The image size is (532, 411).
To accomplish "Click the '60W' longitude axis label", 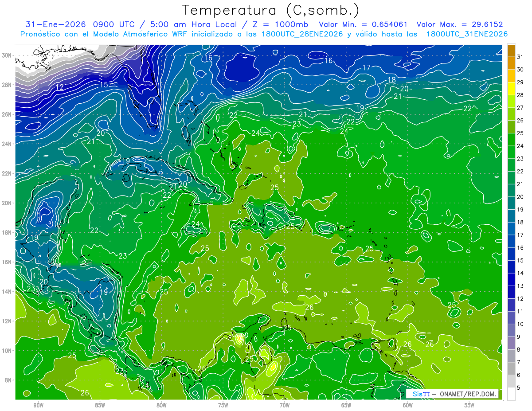I will pos(408,405).
